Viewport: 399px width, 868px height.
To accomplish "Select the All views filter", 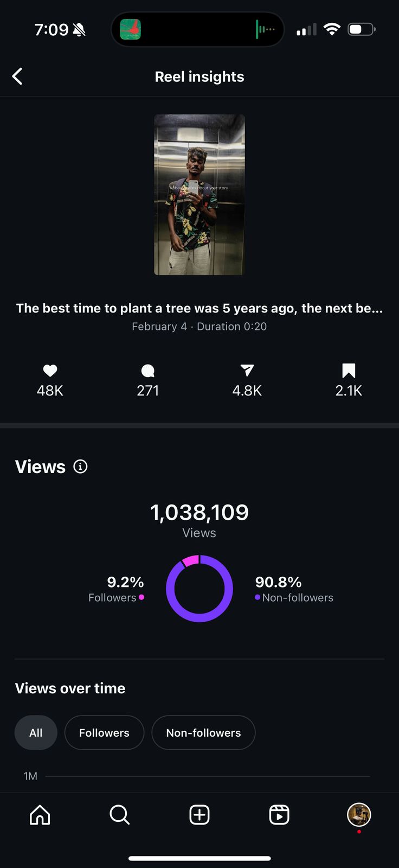I will tap(36, 733).
